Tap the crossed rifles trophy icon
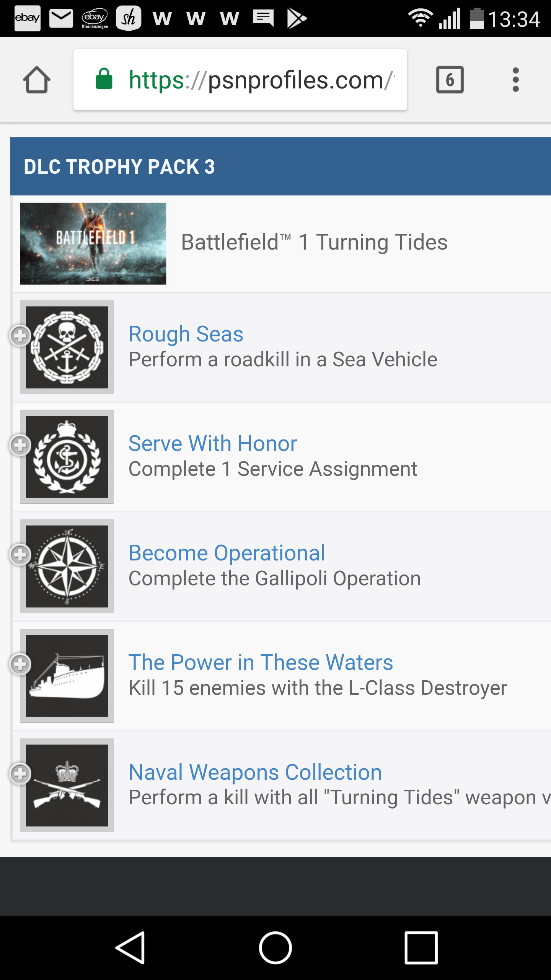 [67, 785]
